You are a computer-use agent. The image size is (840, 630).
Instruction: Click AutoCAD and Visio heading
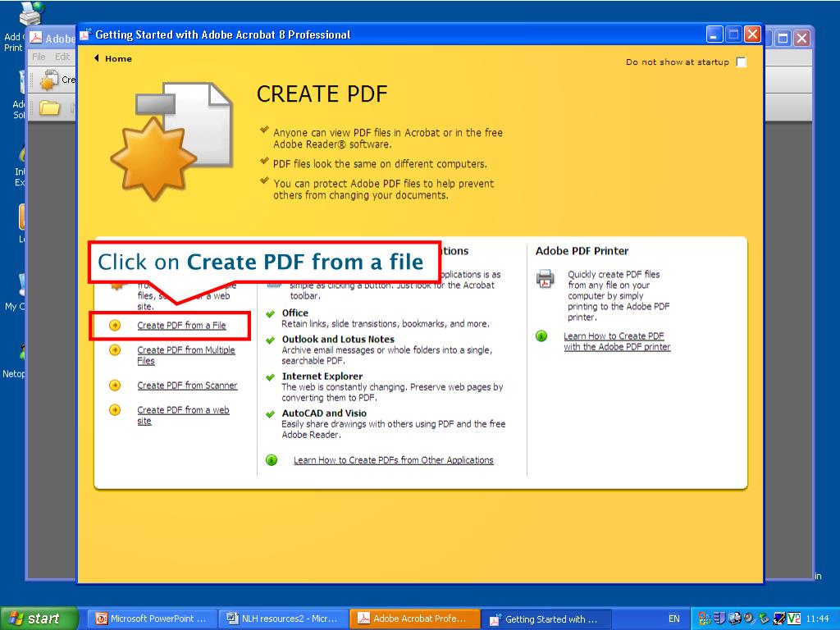point(324,413)
